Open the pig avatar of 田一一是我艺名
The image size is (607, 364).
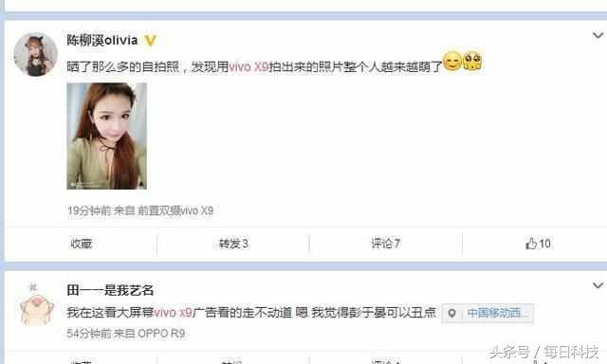(x=36, y=306)
